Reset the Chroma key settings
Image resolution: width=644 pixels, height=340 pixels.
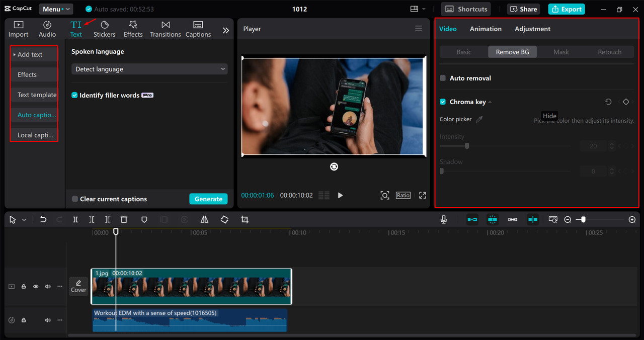tap(608, 102)
